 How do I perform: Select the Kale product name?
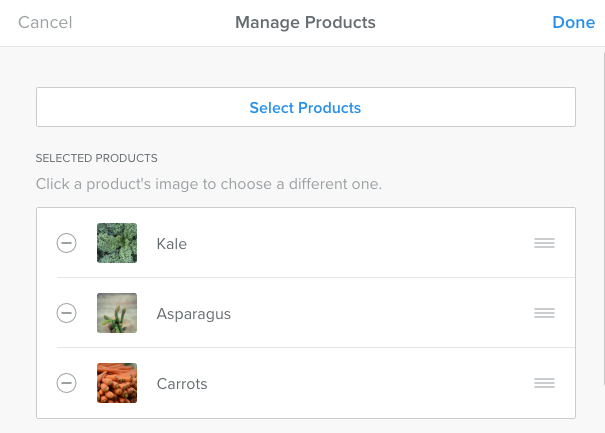(x=172, y=243)
